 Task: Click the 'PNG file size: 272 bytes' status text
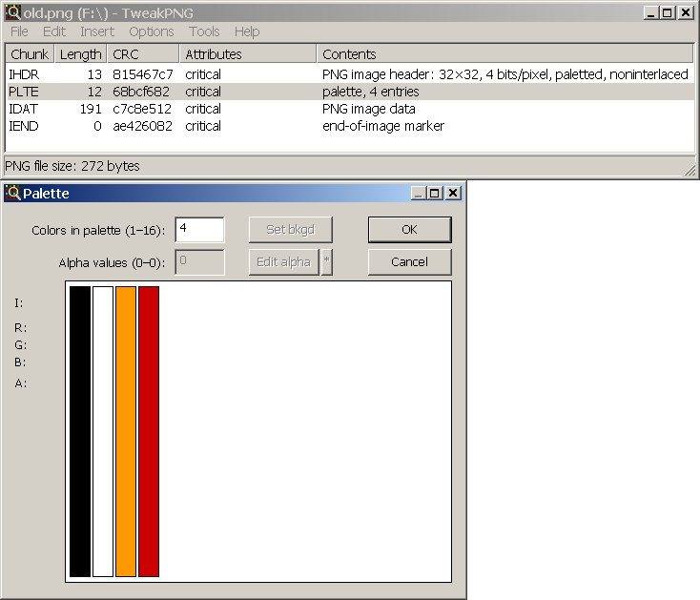[72, 166]
